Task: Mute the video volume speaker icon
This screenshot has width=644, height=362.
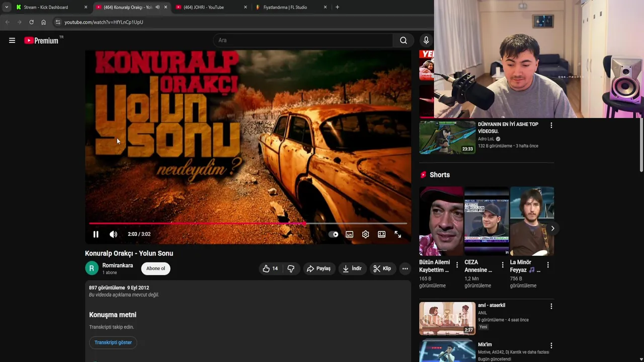Action: coord(114,234)
